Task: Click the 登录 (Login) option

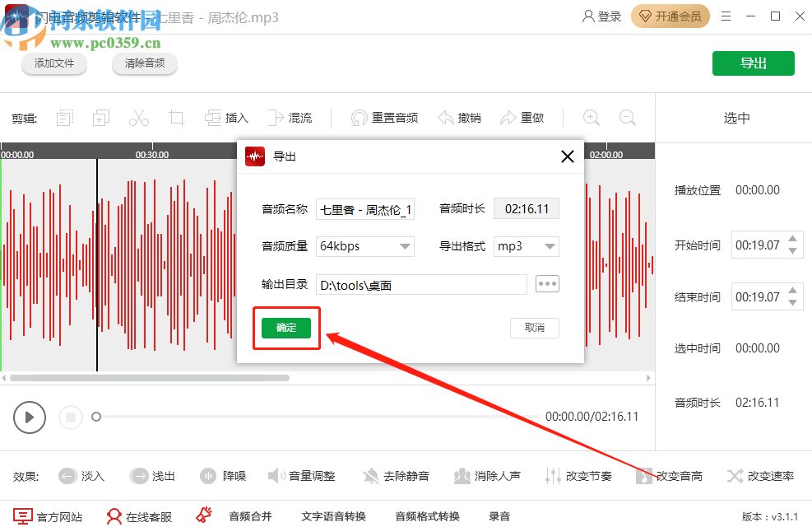Action: (x=601, y=16)
